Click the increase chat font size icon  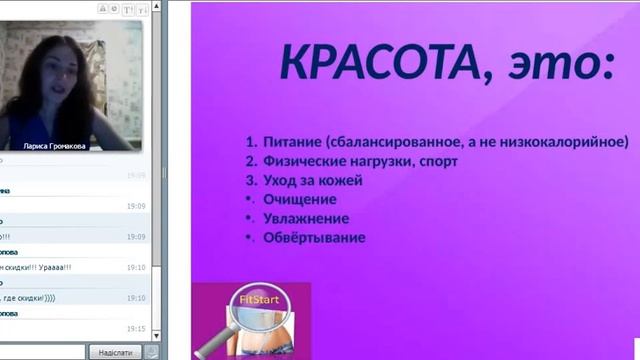[x=128, y=10]
